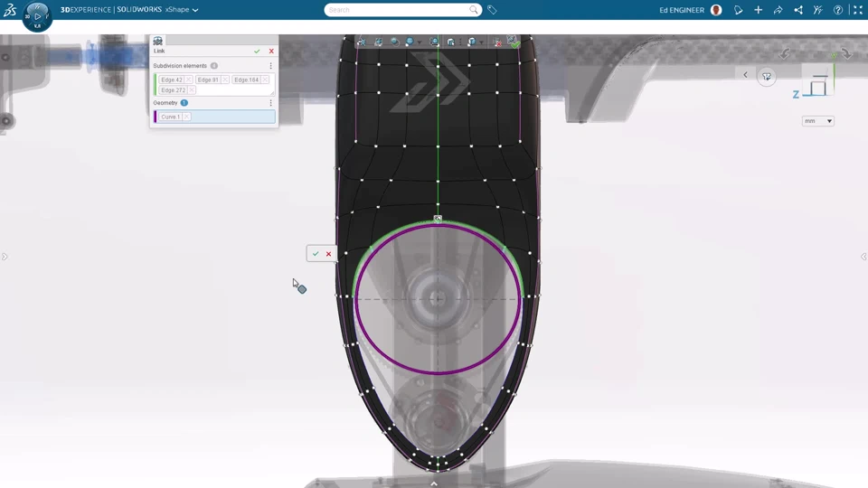Remove Edge.42 from selection
Image resolution: width=868 pixels, height=488 pixels.
coord(188,80)
